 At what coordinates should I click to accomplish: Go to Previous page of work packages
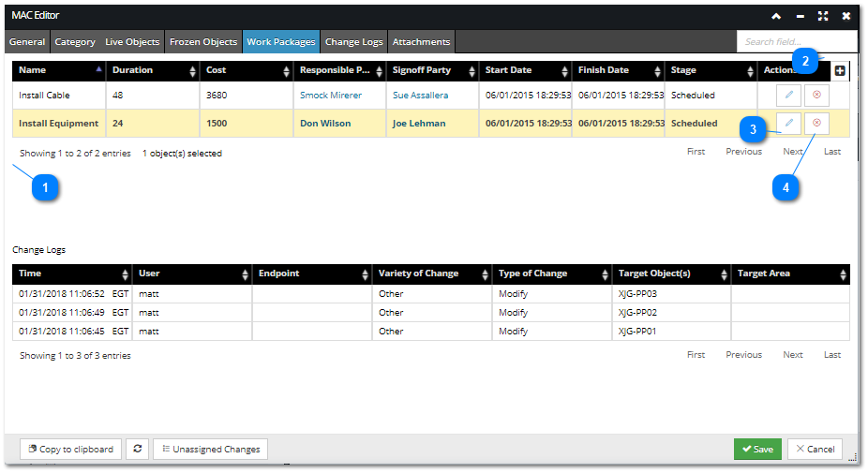click(x=743, y=152)
